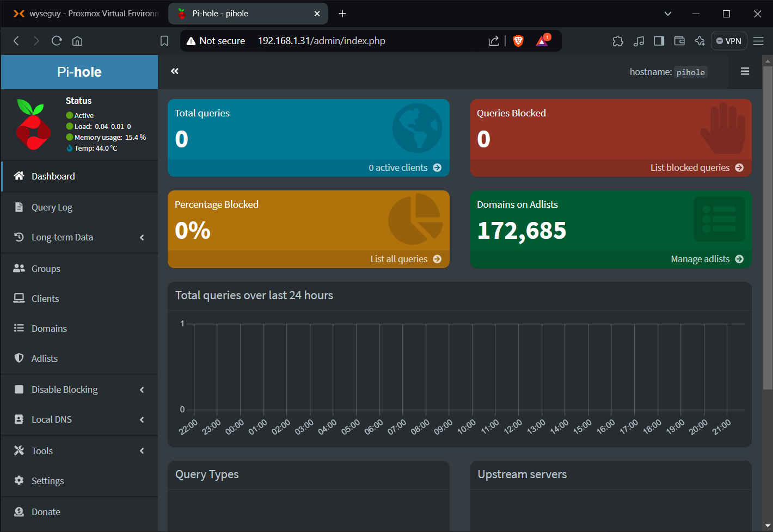Click arrow icon beside List blocked queries
Viewport: 773px width, 532px height.
coord(739,168)
